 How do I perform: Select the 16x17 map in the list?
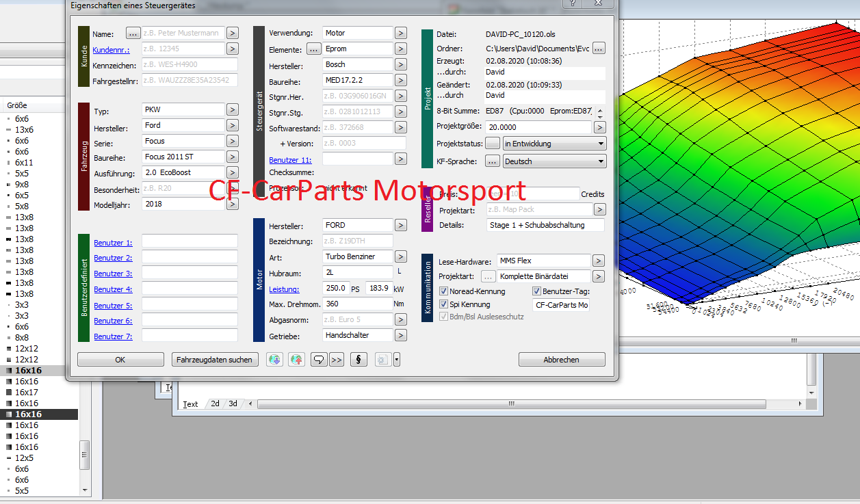pyautogui.click(x=27, y=393)
